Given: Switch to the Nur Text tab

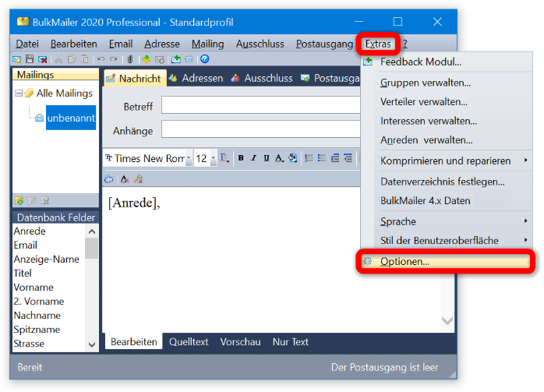Looking at the screenshot, I should point(291,342).
